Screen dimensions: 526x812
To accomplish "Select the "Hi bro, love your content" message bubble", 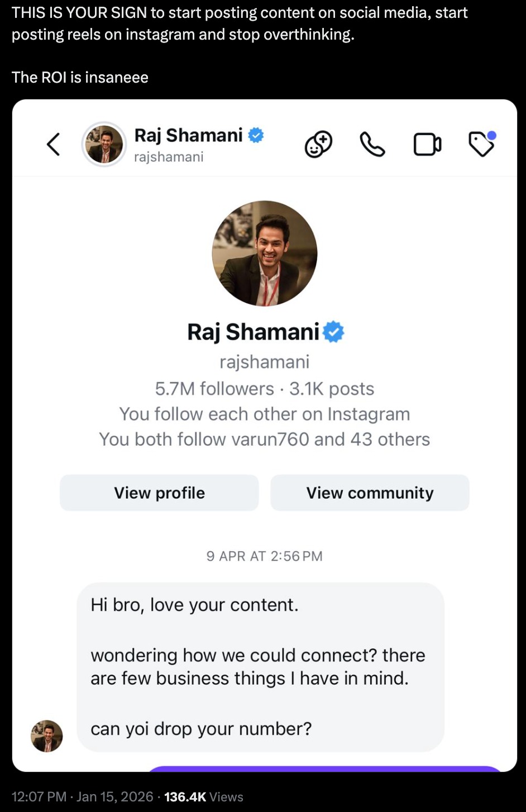I will click(260, 667).
